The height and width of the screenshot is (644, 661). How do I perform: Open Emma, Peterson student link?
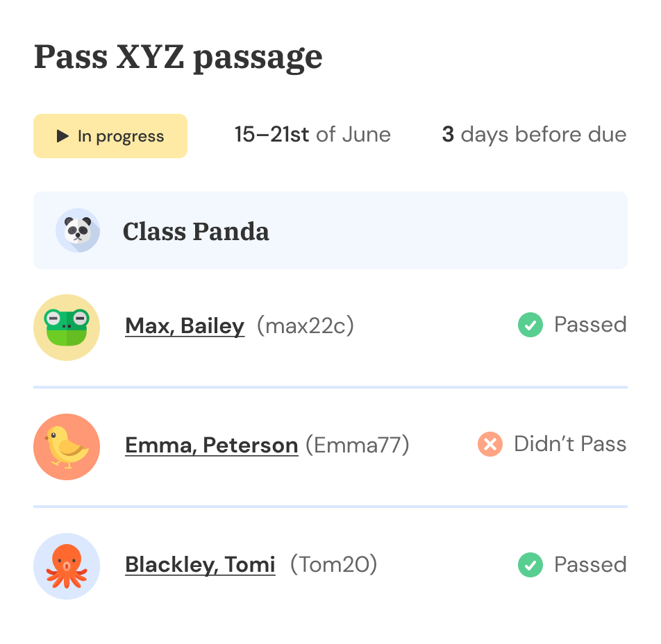(x=212, y=446)
